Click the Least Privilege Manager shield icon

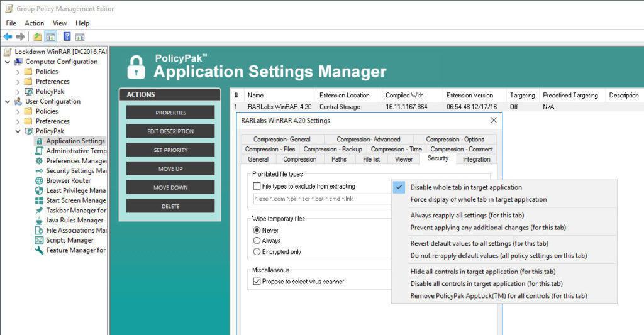click(x=40, y=190)
